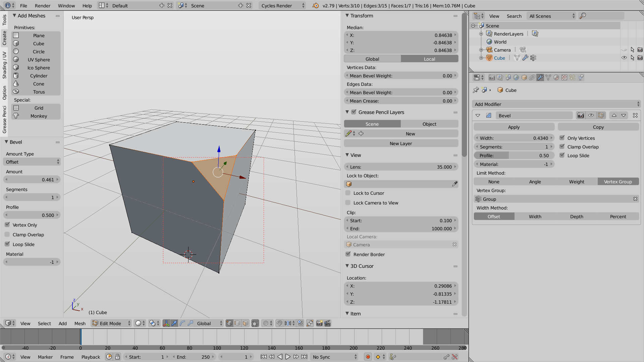This screenshot has width=644, height=362.
Task: Enable Lock Camera to View checkbox
Action: (x=348, y=202)
